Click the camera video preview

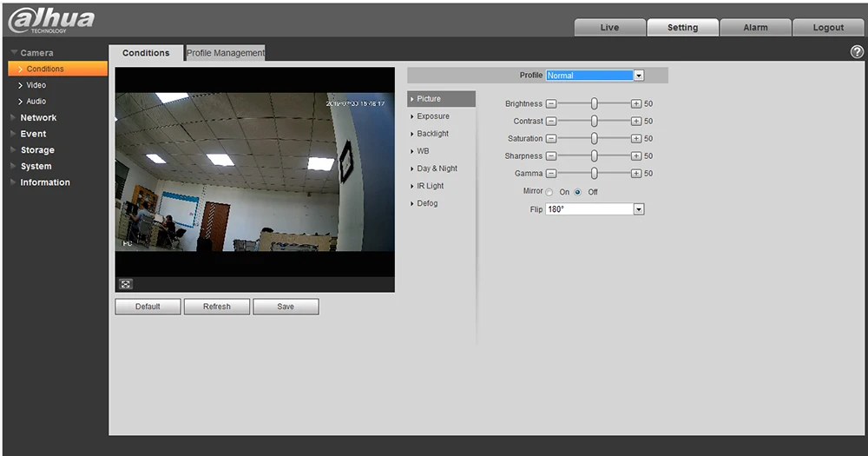coord(254,172)
